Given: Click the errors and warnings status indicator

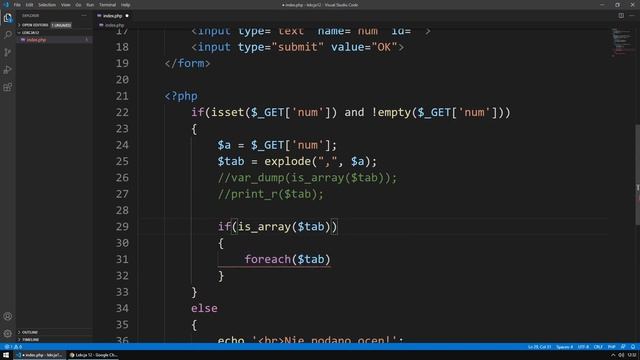Looking at the screenshot, I should tap(13, 347).
